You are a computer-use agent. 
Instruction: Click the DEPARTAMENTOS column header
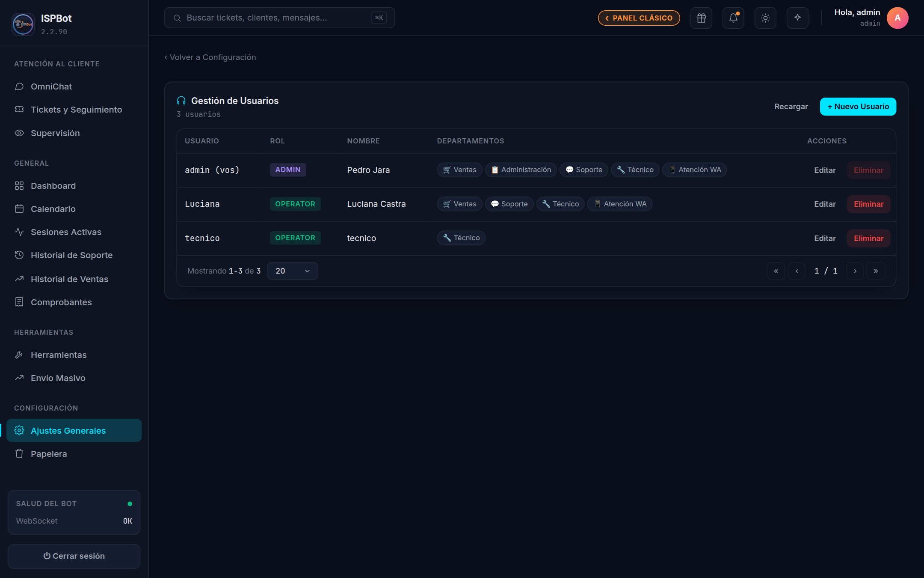pyautogui.click(x=471, y=141)
